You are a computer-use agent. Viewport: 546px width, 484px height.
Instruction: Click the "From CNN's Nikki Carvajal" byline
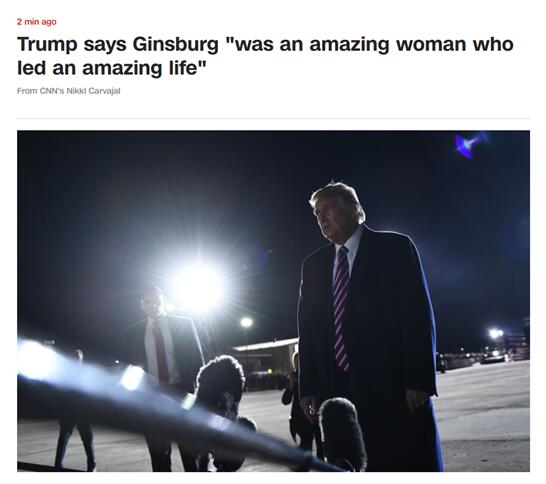pyautogui.click(x=69, y=91)
